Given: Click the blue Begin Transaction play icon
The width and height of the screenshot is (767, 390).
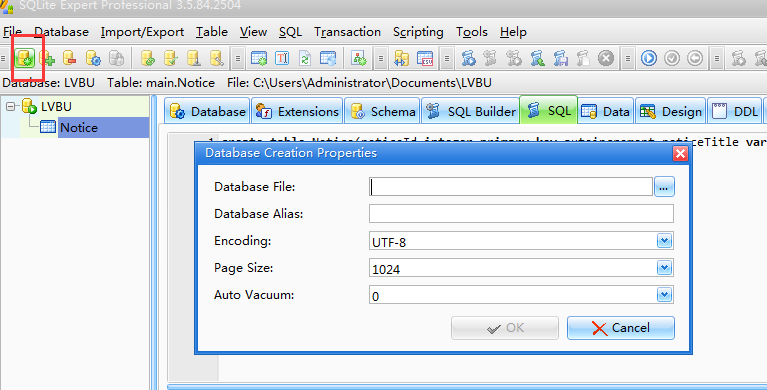Looking at the screenshot, I should point(649,58).
